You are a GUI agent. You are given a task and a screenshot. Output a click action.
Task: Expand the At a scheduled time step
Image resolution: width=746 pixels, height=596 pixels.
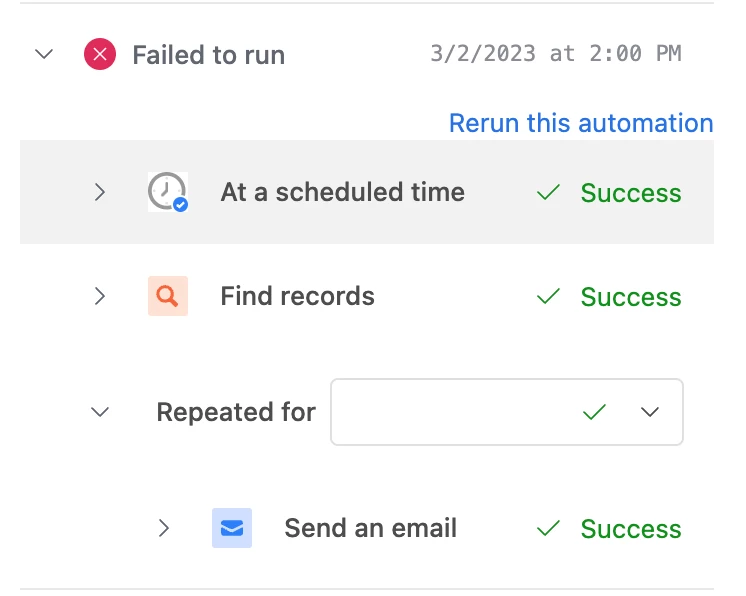tap(99, 192)
